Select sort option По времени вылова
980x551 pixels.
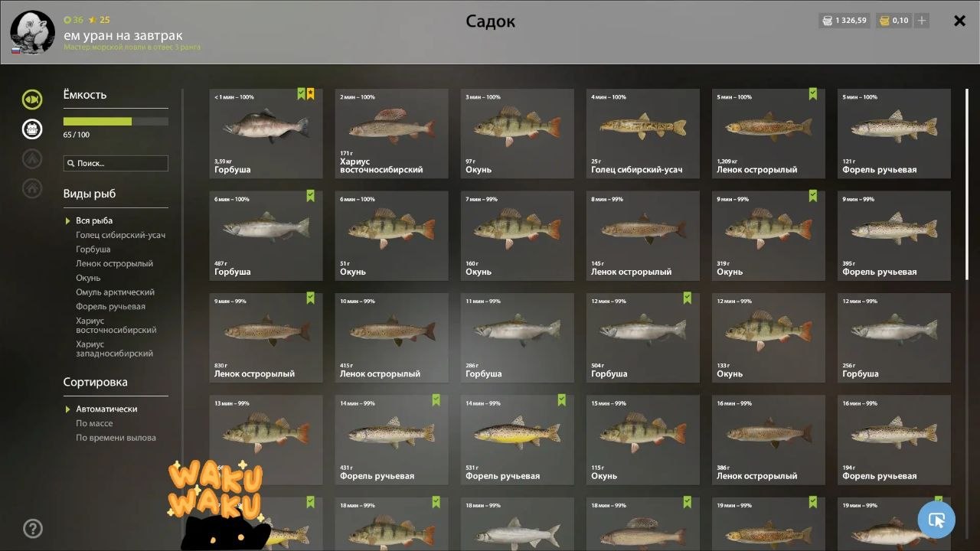tap(116, 438)
